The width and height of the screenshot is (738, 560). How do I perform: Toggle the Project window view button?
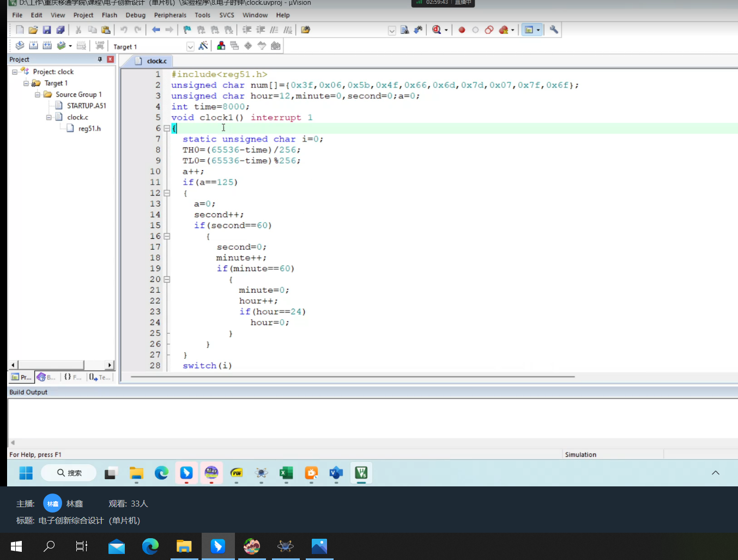[x=528, y=30]
